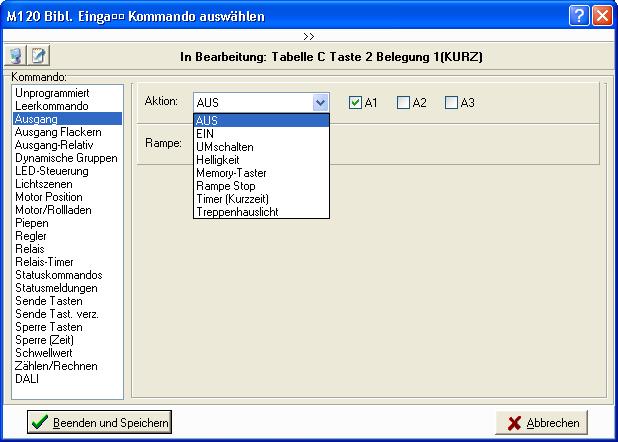Click the notepad edit toolbar icon
Image resolution: width=618 pixels, height=442 pixels.
(38, 56)
